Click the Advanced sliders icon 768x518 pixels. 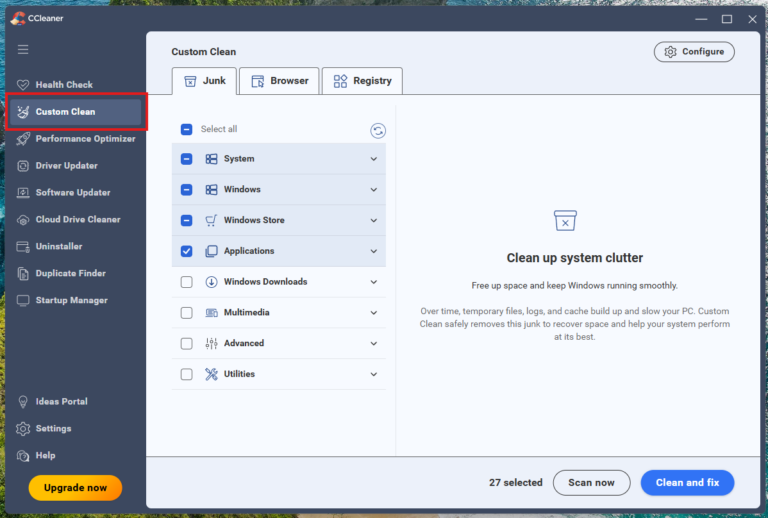tap(211, 343)
